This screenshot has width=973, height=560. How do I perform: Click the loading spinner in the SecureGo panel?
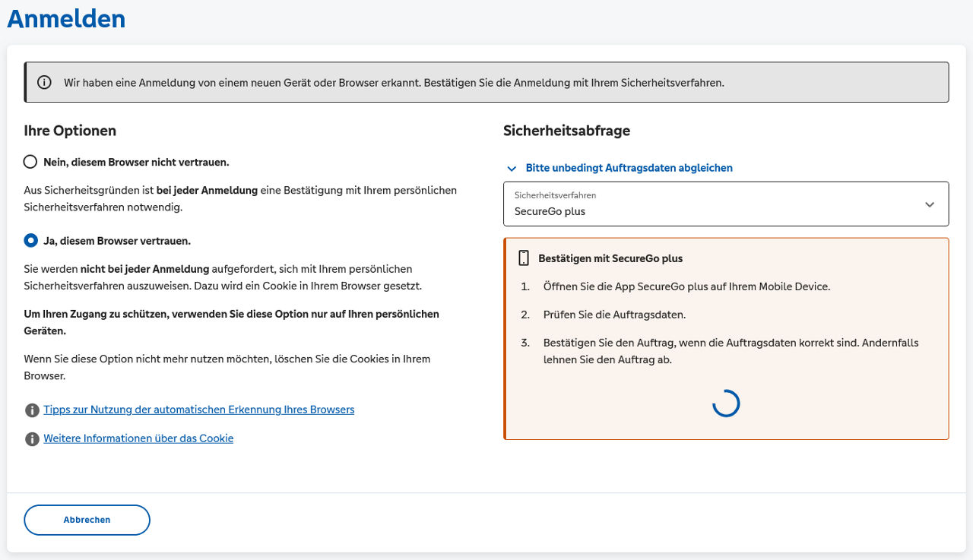pyautogui.click(x=726, y=403)
